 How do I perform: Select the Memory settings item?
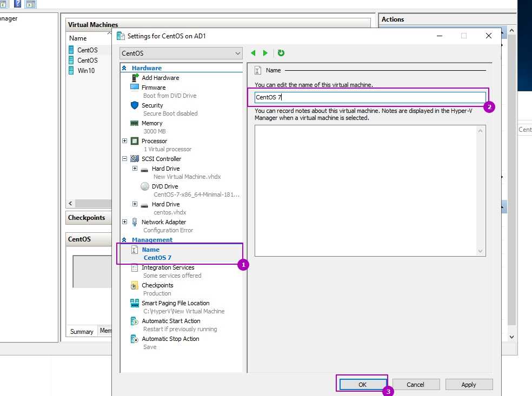coord(151,123)
